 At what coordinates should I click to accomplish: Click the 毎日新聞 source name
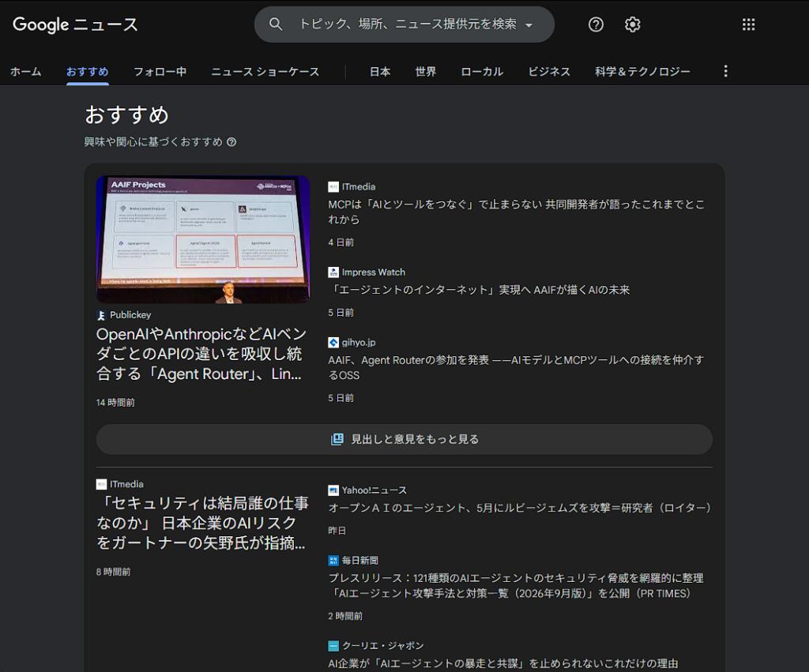tap(360, 561)
